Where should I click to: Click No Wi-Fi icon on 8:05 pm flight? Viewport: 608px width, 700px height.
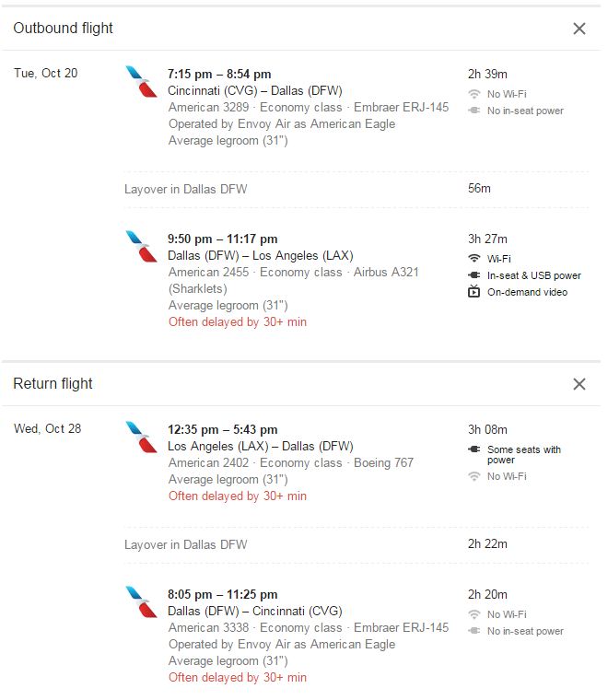tap(474, 614)
